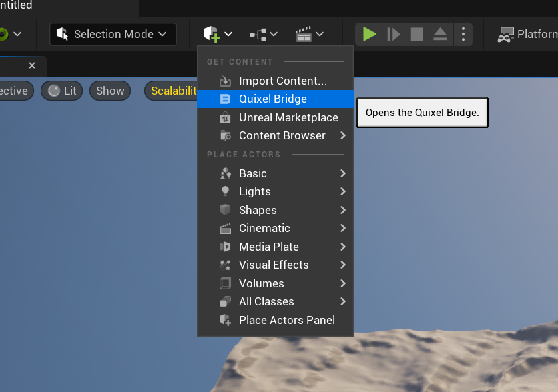Screen dimensions: 558x392
Task: Open the play options three-dot menu
Action: coord(463,34)
